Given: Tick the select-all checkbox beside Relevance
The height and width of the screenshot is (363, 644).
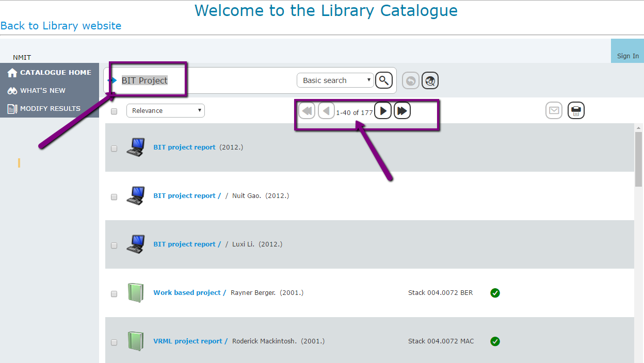Looking at the screenshot, I should (x=114, y=111).
